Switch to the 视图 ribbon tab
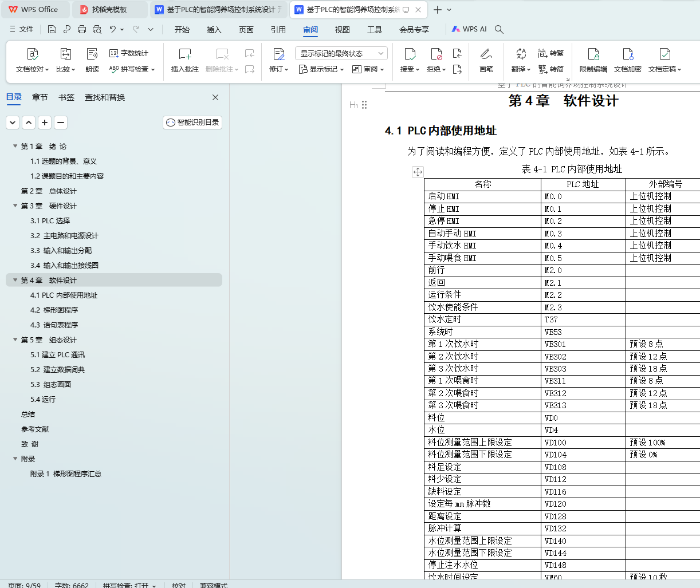Image resolution: width=700 pixels, height=588 pixels. 343,30
